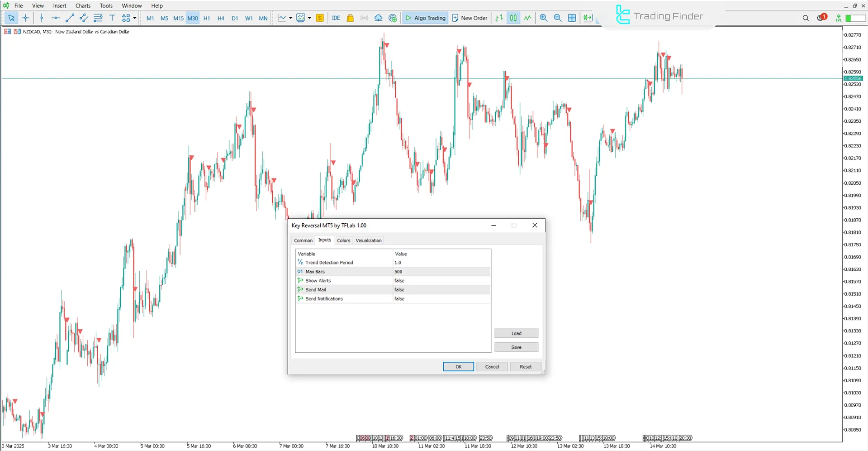Expand the shapes and arrows dropdown
Viewport: 868px width, 451px height.
[134, 18]
